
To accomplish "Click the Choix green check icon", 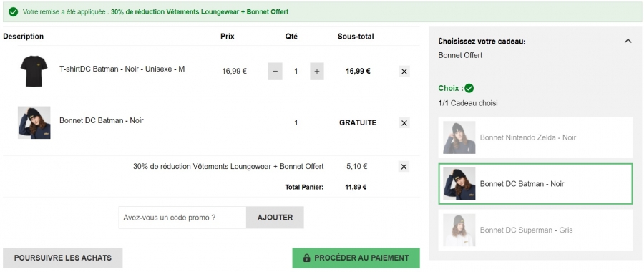I will point(469,88).
